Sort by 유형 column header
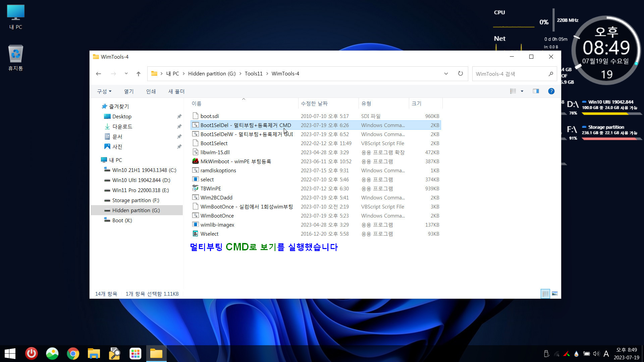The image size is (644, 362). [x=384, y=104]
